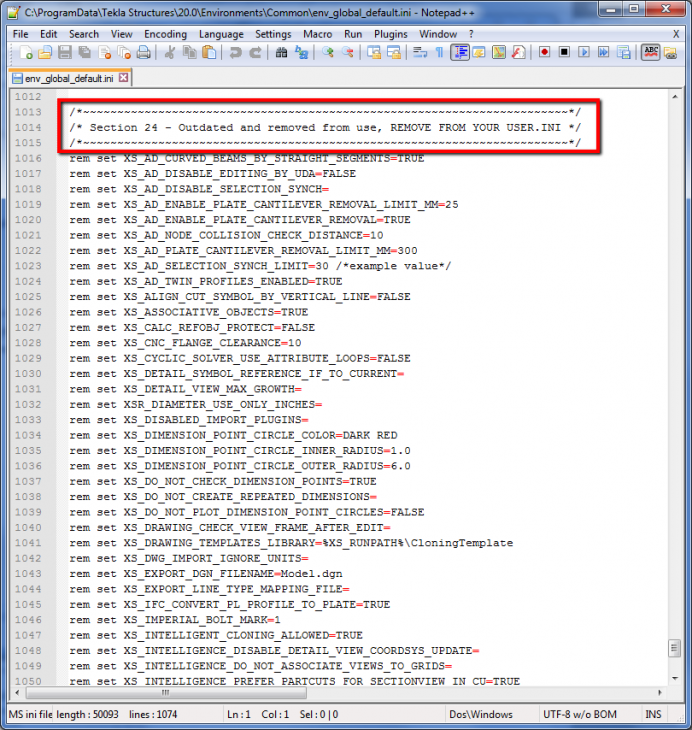Click the Close All documents icon
Viewport: 692px width, 730px height.
[124, 53]
